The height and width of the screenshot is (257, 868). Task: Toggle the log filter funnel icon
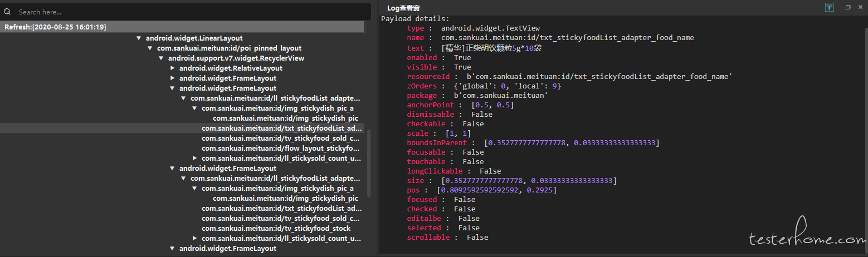point(830,7)
